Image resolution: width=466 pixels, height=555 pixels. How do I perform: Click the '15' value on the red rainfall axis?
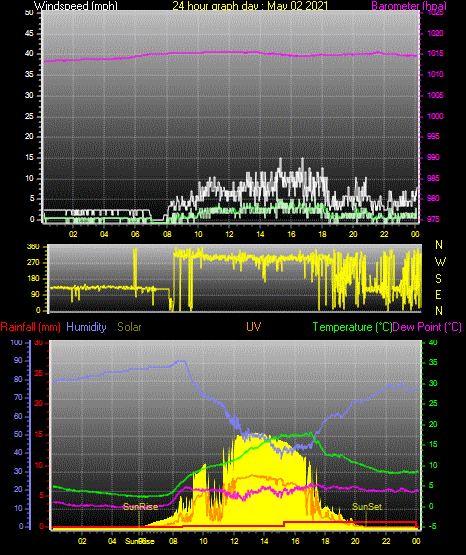click(x=39, y=434)
